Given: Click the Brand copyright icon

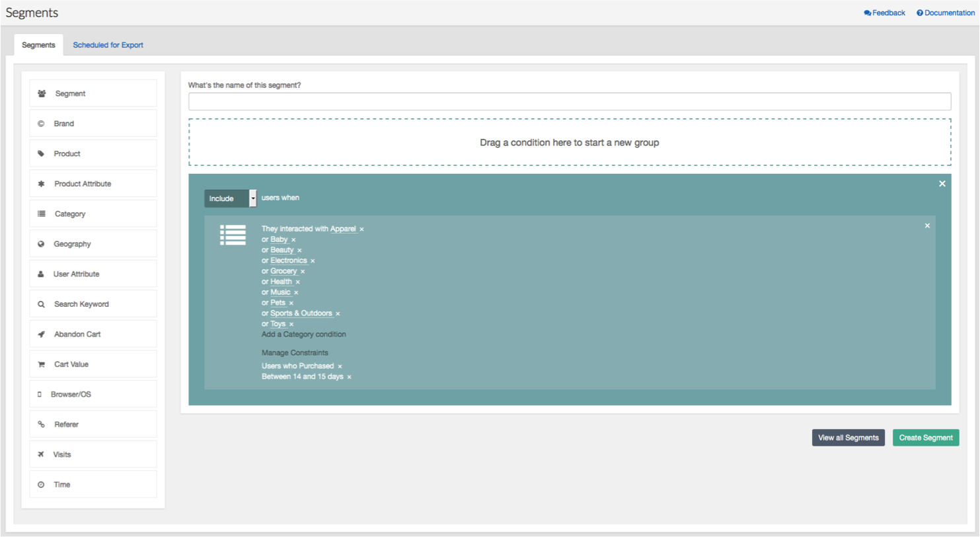Looking at the screenshot, I should point(41,124).
